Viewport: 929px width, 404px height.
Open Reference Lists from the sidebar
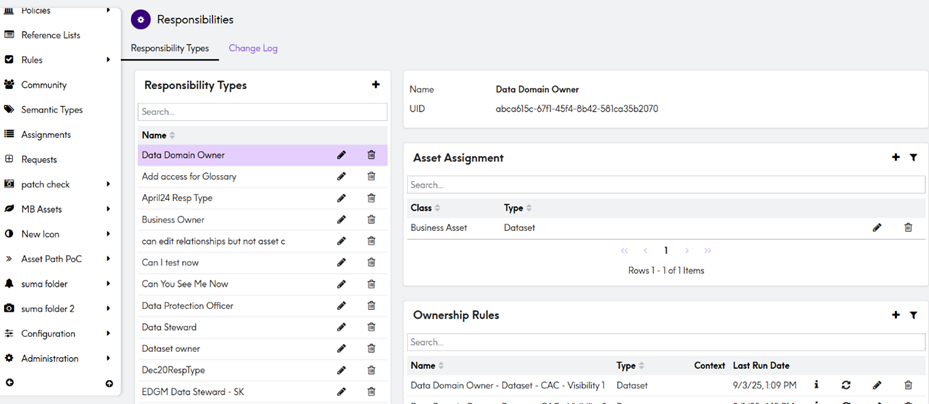(x=50, y=35)
